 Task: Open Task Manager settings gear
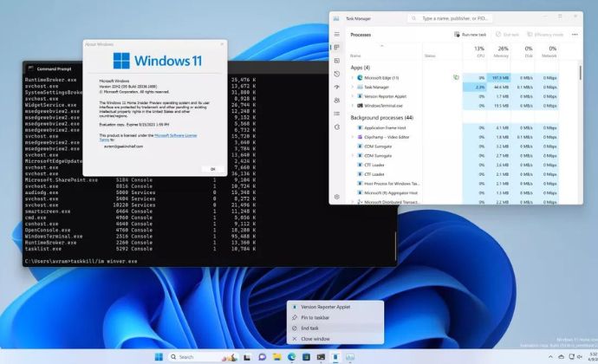click(x=337, y=197)
